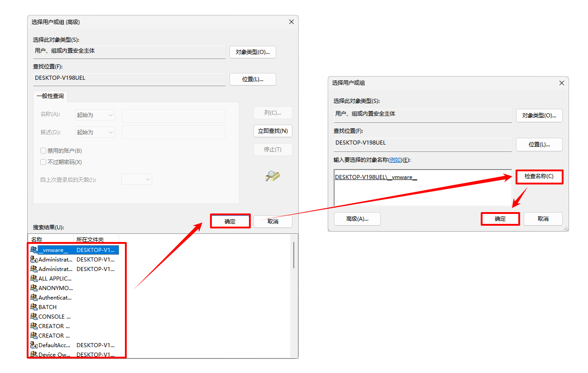Open the 描述(D) 起始为 dropdown
This screenshot has height=373, width=588.
click(95, 132)
